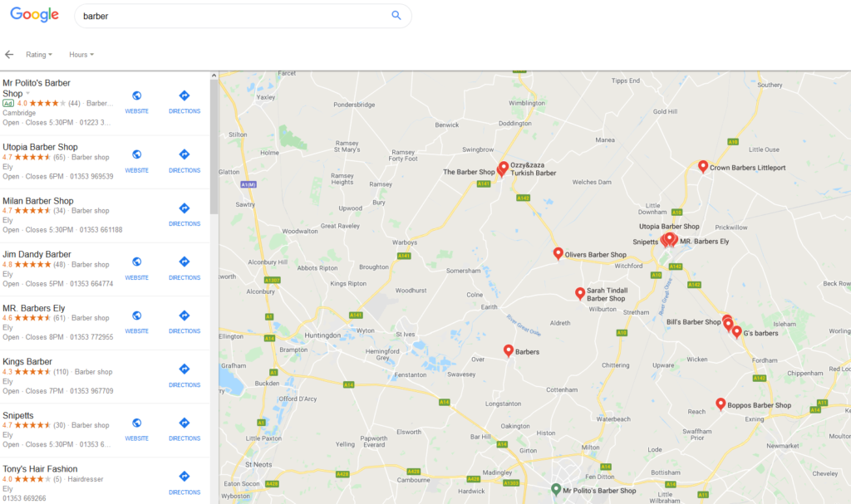Open the MR. Barbers Ely listing
This screenshot has height=504, width=851.
coord(34,308)
